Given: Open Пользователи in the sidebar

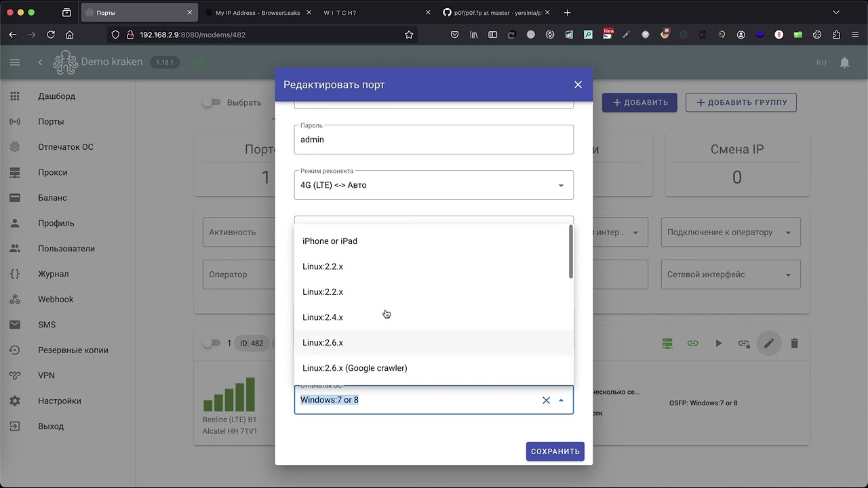Looking at the screenshot, I should click(68, 249).
